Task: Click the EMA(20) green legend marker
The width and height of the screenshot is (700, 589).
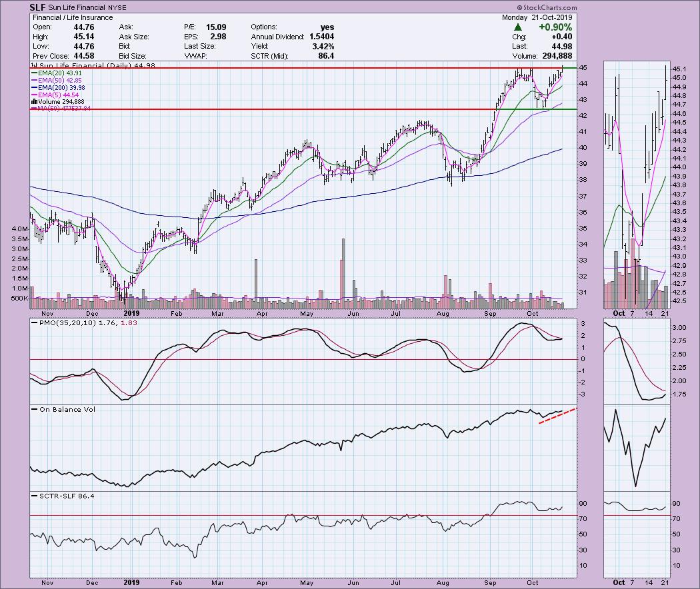Action: [x=34, y=74]
